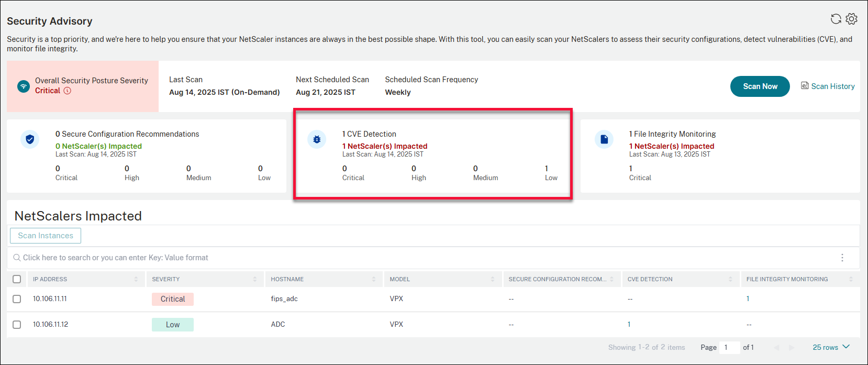Click the Critical severity badge

173,299
